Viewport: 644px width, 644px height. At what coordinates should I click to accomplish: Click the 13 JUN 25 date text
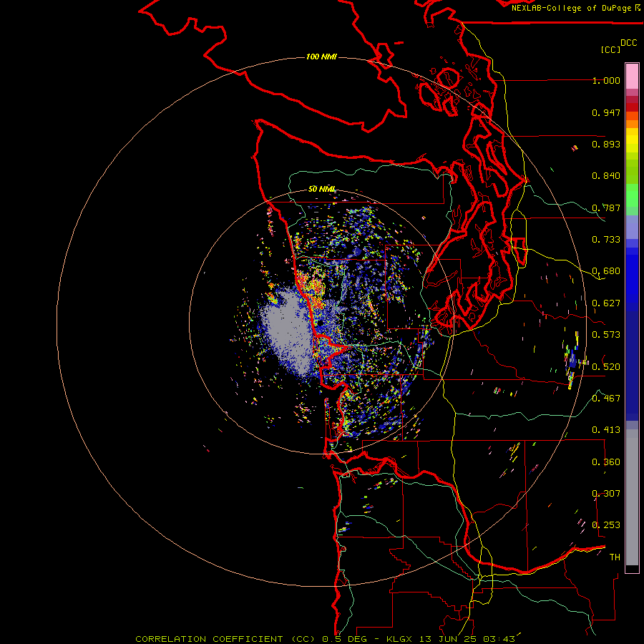[448, 639]
